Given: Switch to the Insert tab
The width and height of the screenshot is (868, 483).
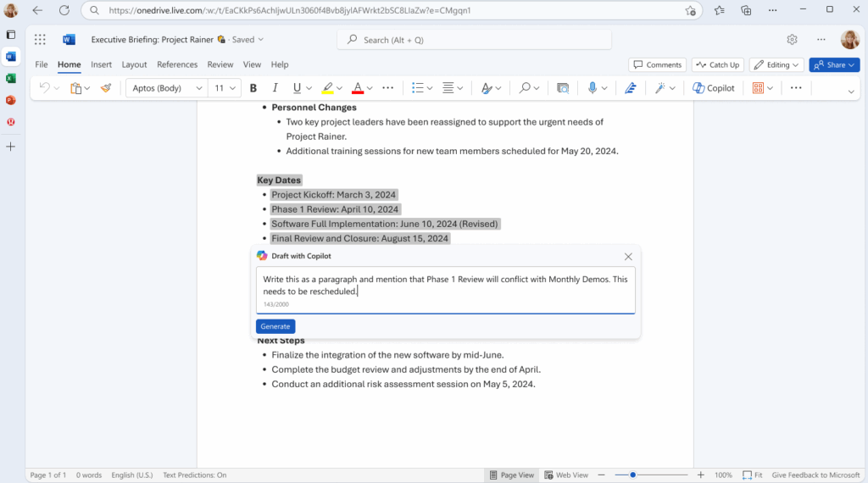Looking at the screenshot, I should tap(102, 64).
